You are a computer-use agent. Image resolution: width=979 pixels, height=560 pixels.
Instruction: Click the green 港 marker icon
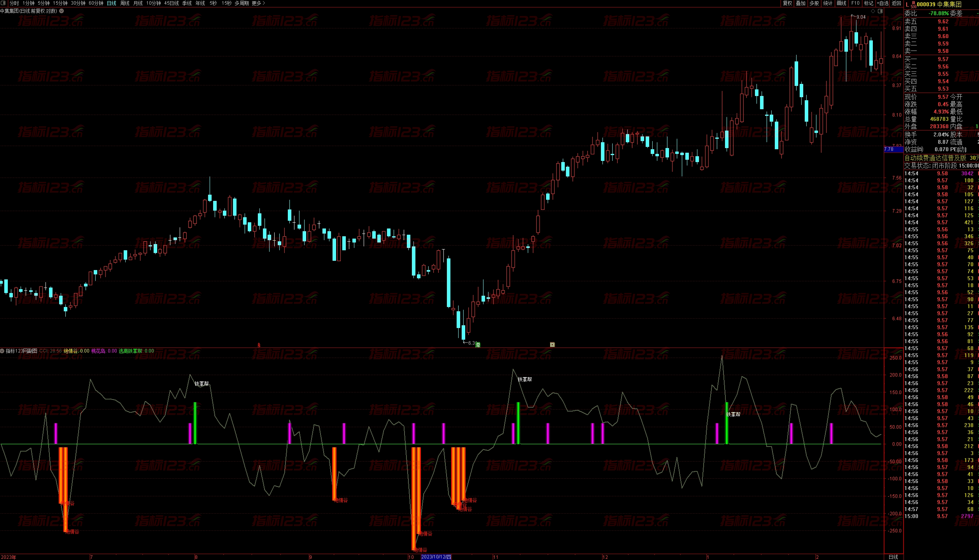(478, 344)
